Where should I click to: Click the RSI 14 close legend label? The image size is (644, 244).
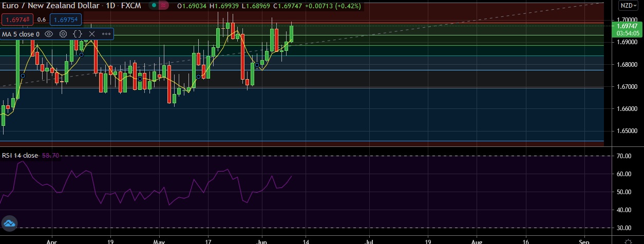20,155
